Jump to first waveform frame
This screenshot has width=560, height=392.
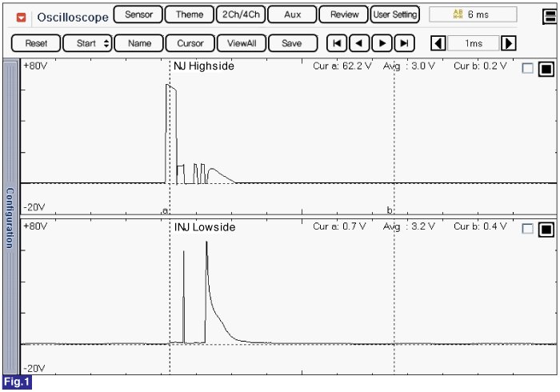[x=338, y=43]
